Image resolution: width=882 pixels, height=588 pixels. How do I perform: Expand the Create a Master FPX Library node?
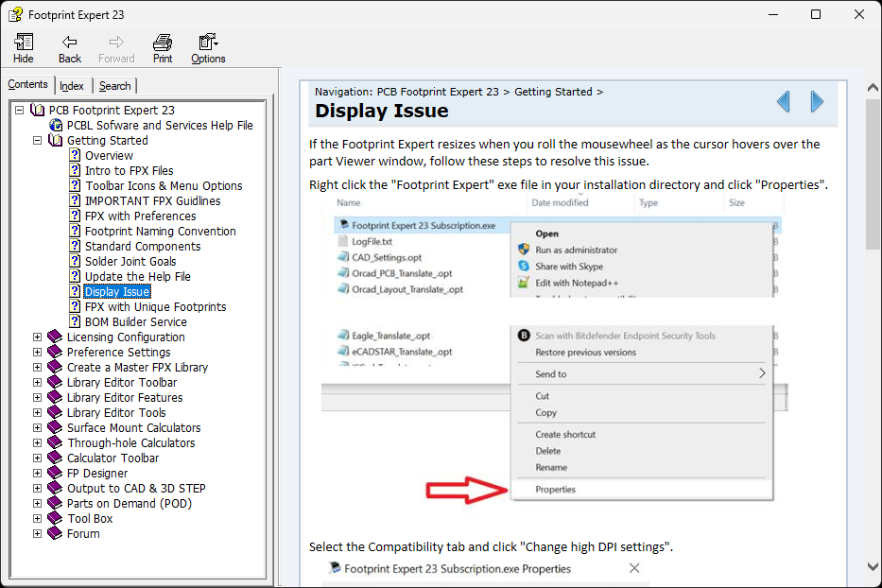pos(37,368)
